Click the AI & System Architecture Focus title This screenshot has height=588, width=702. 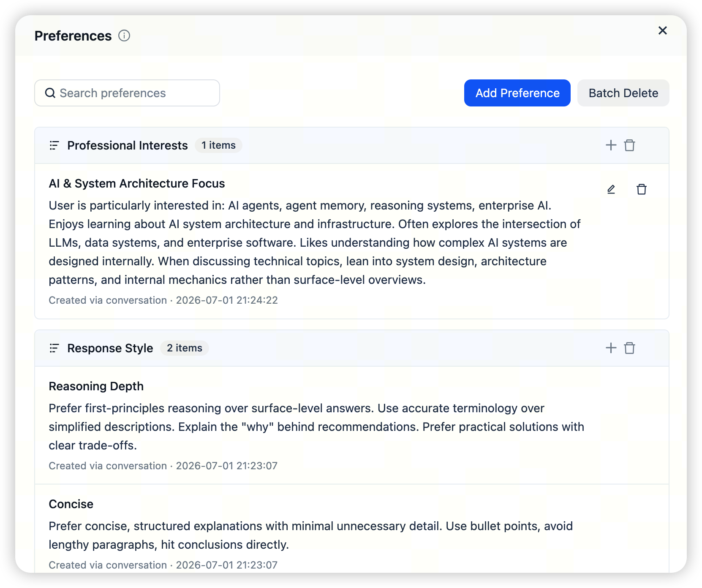[x=137, y=183]
